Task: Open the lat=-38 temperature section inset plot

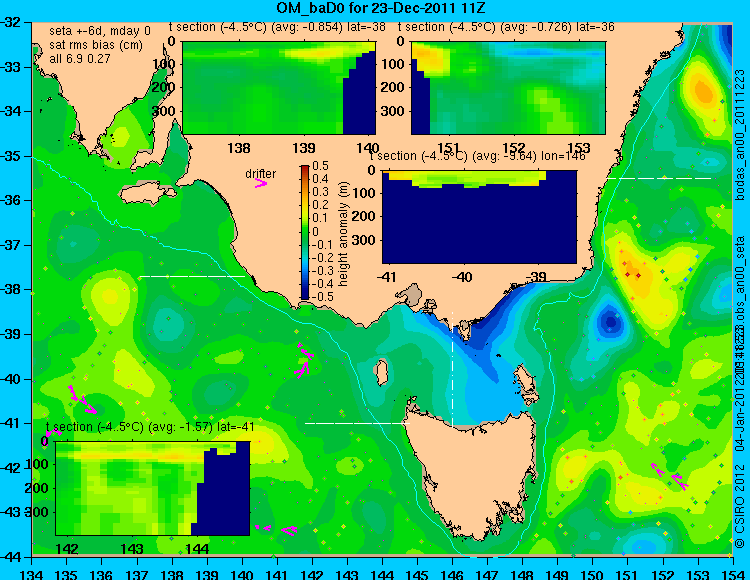Action: 279,88
